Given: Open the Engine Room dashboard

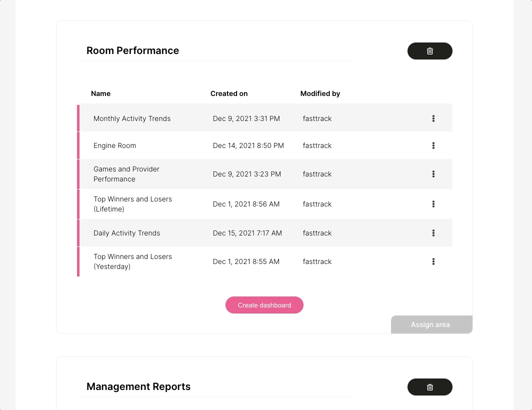Looking at the screenshot, I should click(114, 145).
